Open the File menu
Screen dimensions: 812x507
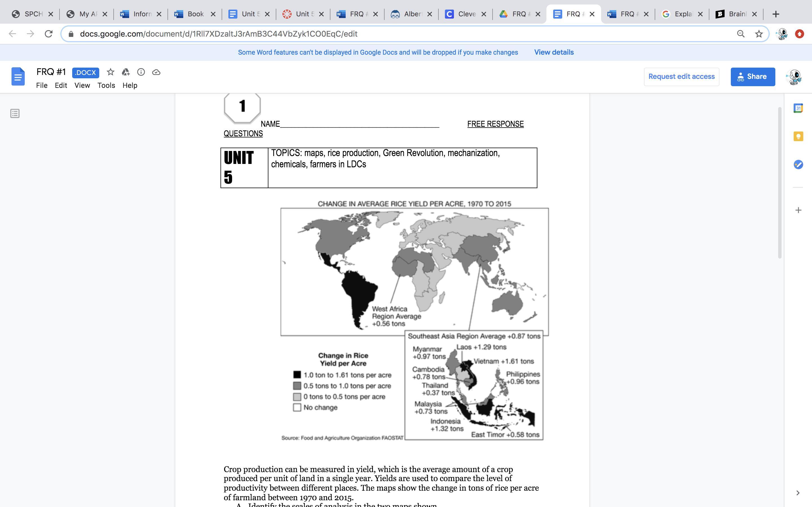pos(42,86)
